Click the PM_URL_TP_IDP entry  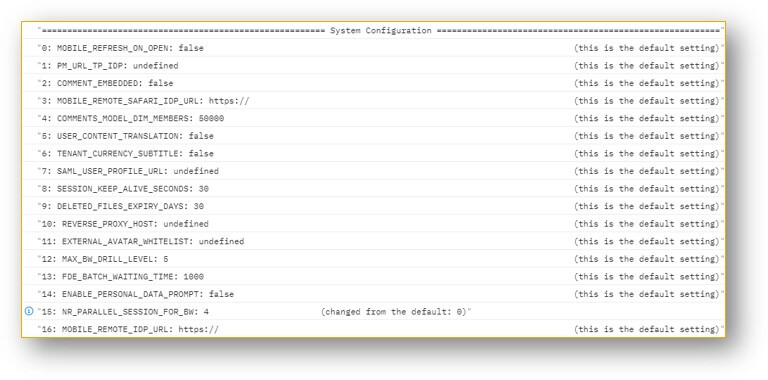pyautogui.click(x=374, y=66)
